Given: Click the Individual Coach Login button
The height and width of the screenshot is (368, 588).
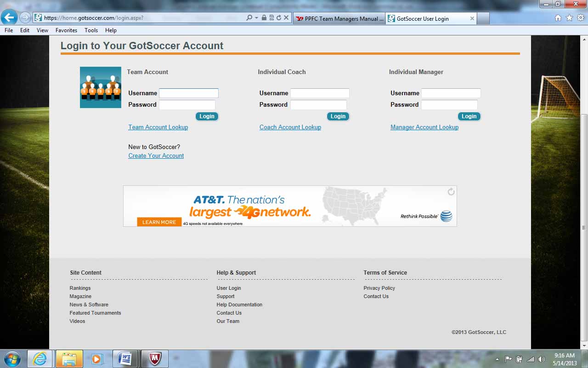Looking at the screenshot, I should (338, 116).
